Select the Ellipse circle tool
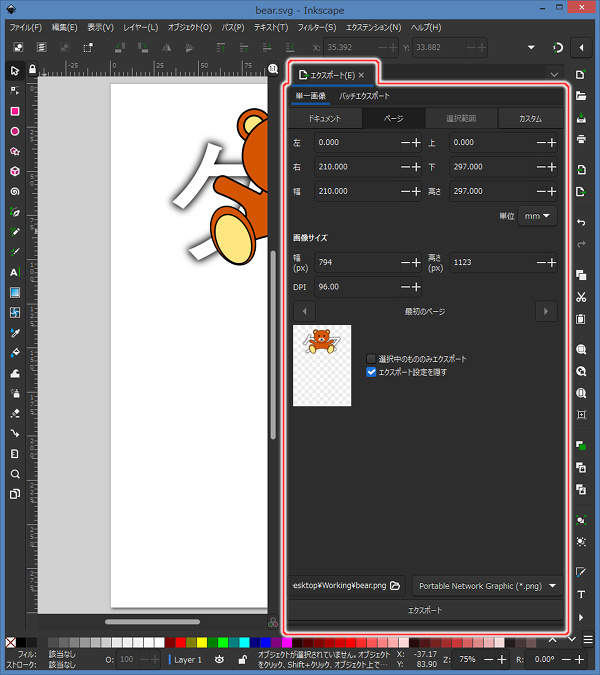 [15, 131]
